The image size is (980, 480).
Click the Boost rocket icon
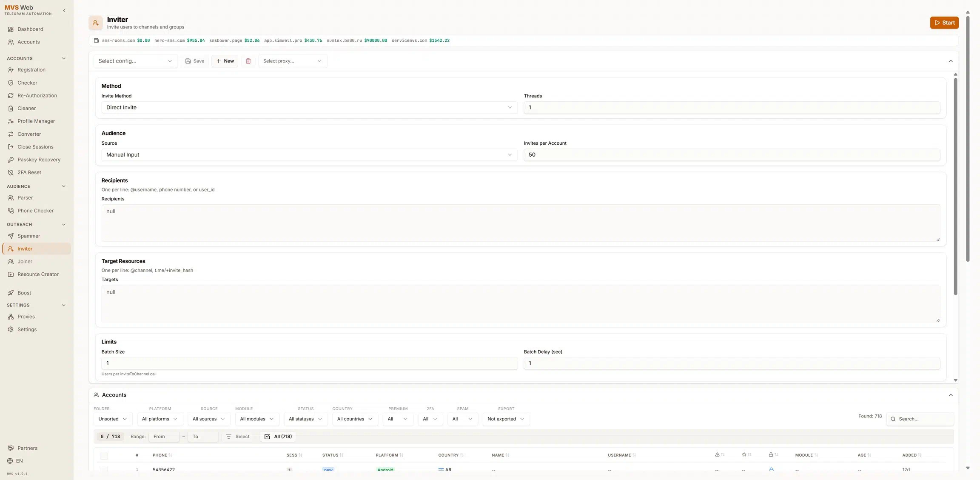pyautogui.click(x=11, y=293)
